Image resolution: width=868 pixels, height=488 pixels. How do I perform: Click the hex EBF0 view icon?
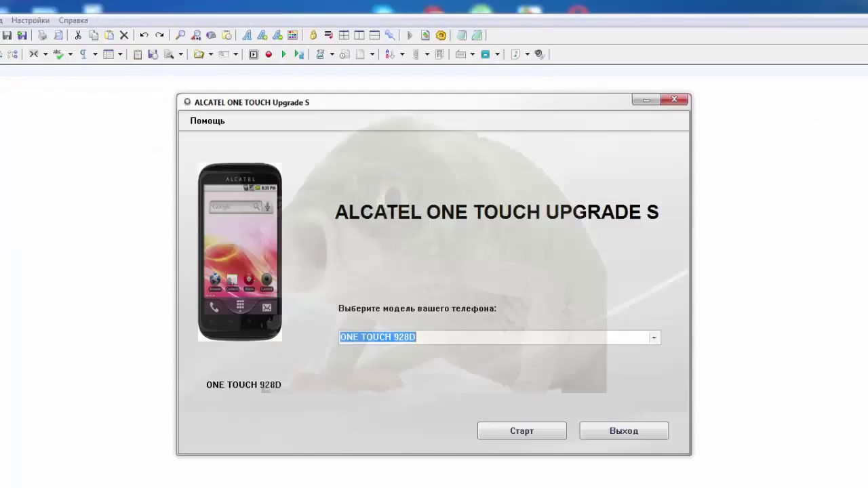coord(439,54)
